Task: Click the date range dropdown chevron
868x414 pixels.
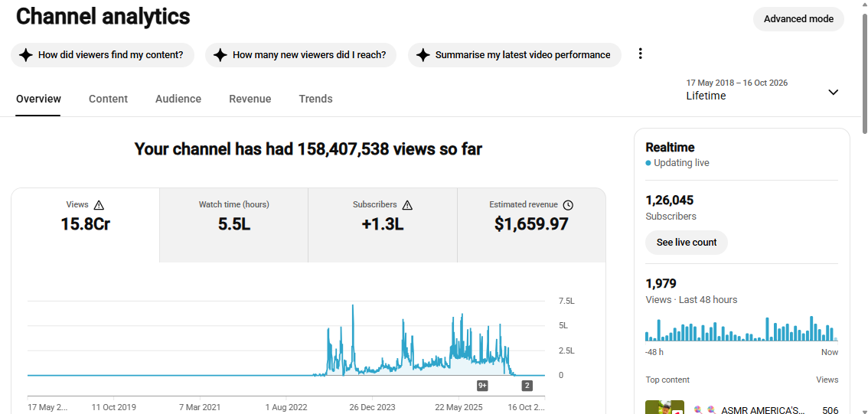Action: pos(833,93)
